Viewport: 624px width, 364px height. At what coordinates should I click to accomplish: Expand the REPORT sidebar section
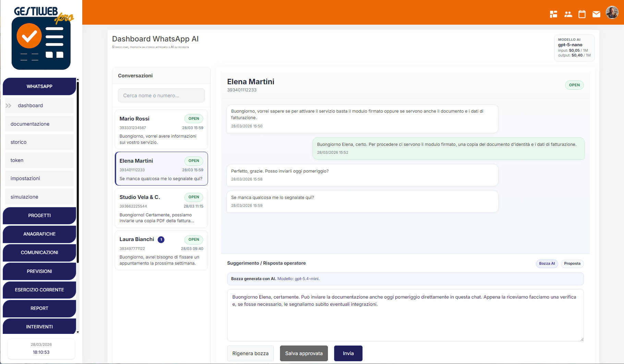pos(39,309)
